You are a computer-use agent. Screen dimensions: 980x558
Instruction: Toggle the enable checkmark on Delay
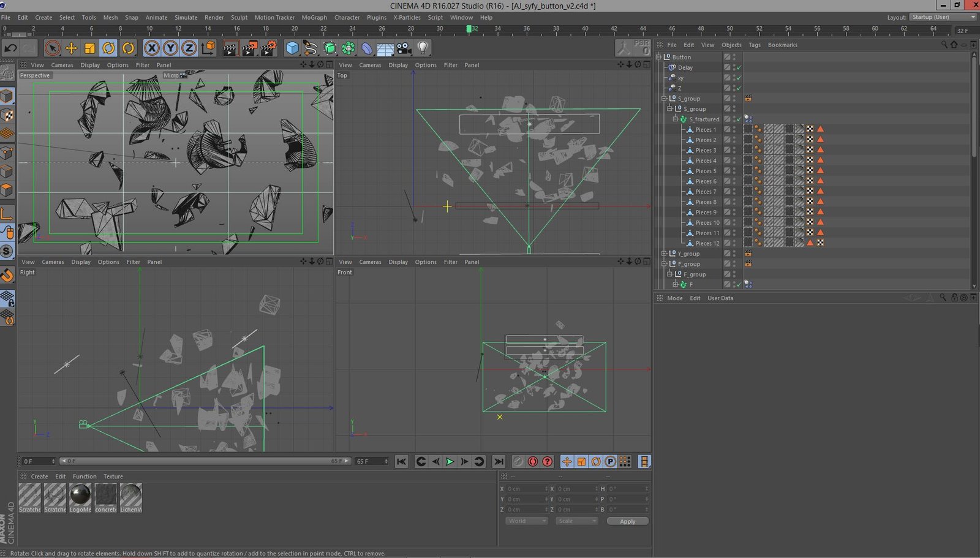pos(739,67)
